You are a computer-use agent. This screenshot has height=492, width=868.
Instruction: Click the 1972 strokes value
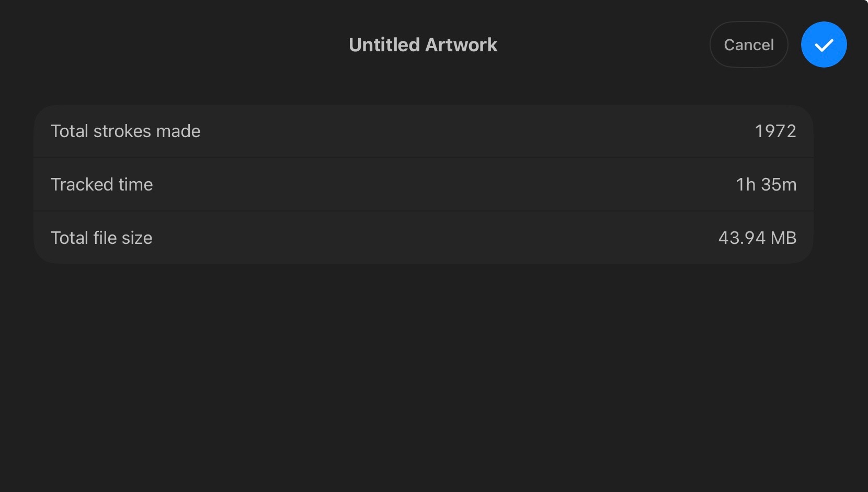click(775, 131)
